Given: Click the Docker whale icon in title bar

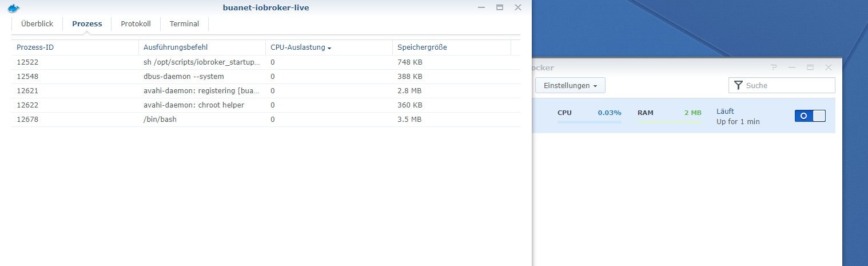Looking at the screenshot, I should [13, 7].
